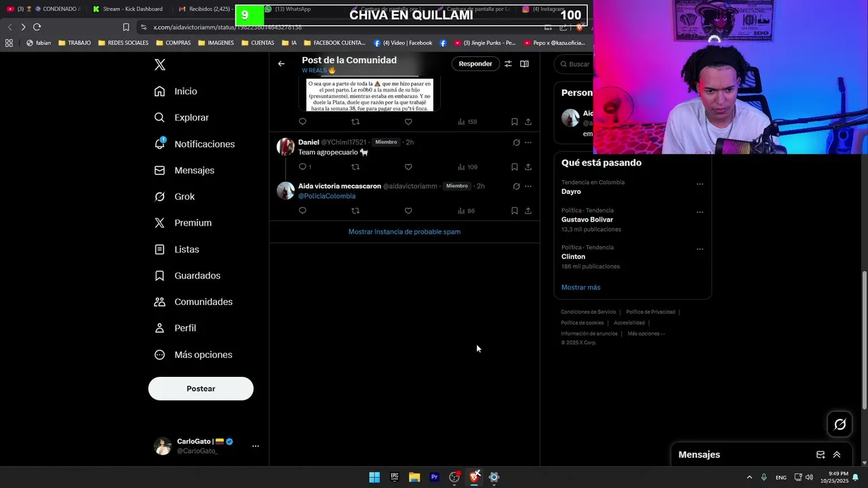Open Condiciones de Servicio footer link
Viewport: 868px width, 488px height.
pos(588,312)
